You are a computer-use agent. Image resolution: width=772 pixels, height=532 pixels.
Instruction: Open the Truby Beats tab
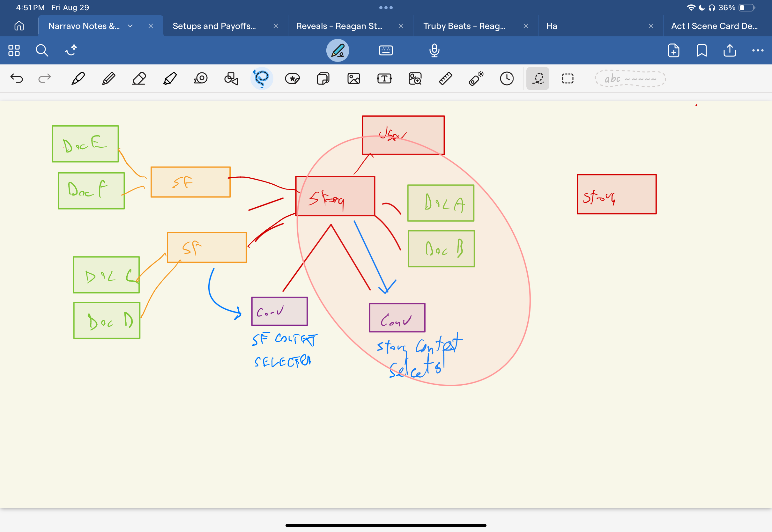[x=464, y=26]
